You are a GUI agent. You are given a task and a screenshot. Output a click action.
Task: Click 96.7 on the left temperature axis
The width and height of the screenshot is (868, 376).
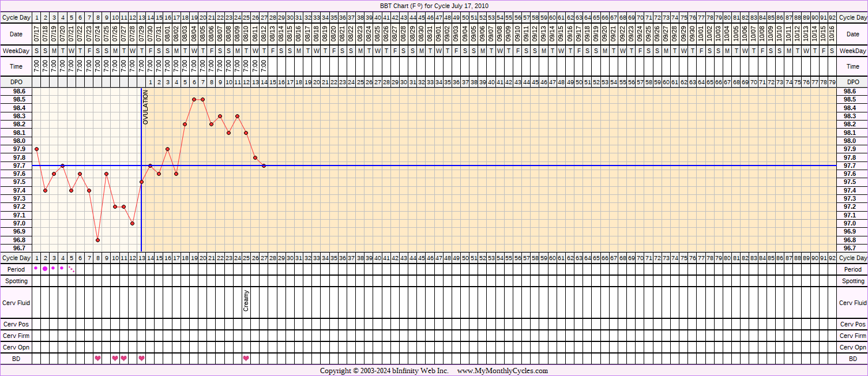click(19, 248)
